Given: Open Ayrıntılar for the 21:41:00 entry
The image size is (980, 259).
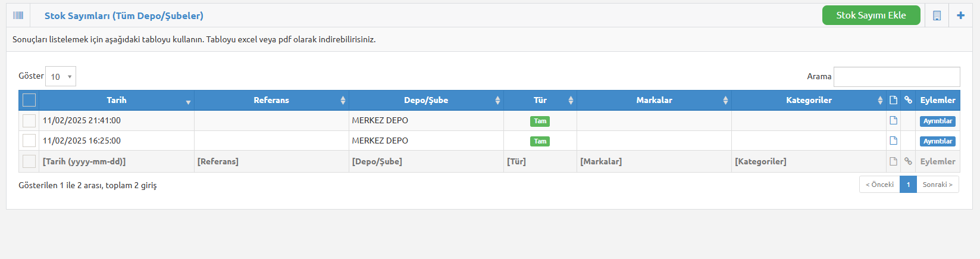Looking at the screenshot, I should click(938, 121).
